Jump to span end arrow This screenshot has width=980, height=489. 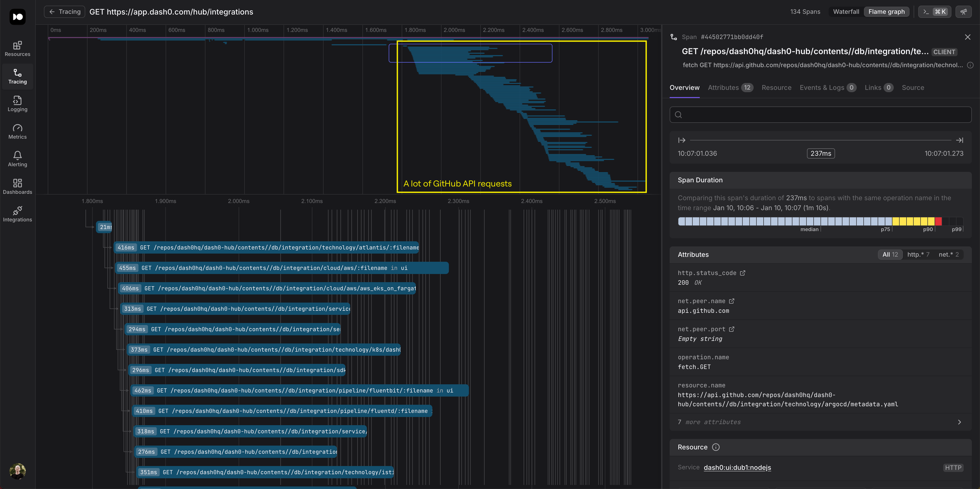point(960,140)
